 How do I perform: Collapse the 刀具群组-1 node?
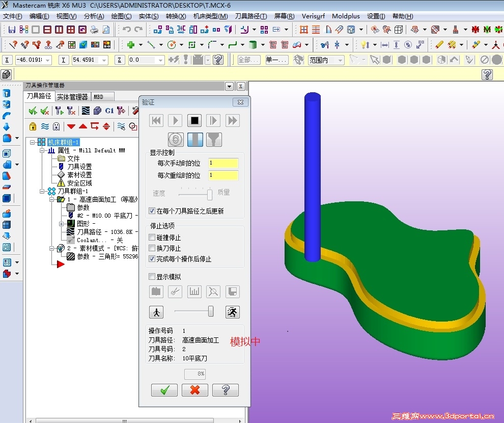42,191
